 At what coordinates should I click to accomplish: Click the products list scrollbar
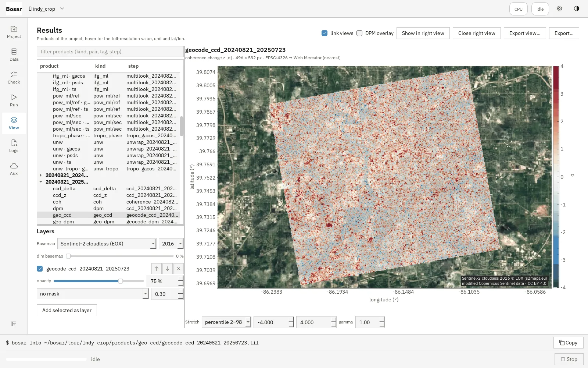[182, 126]
